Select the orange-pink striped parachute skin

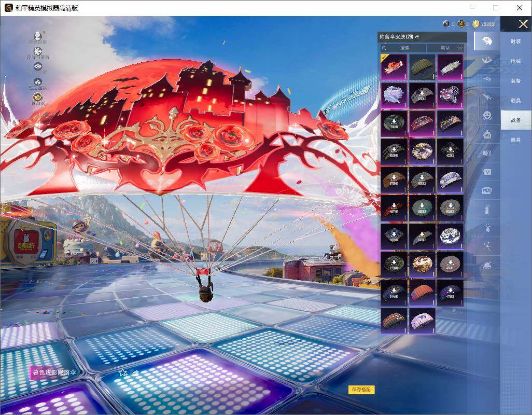[422, 293]
